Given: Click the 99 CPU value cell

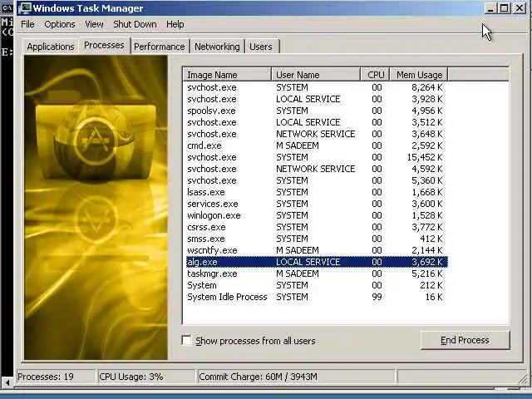Looking at the screenshot, I should tap(377, 297).
